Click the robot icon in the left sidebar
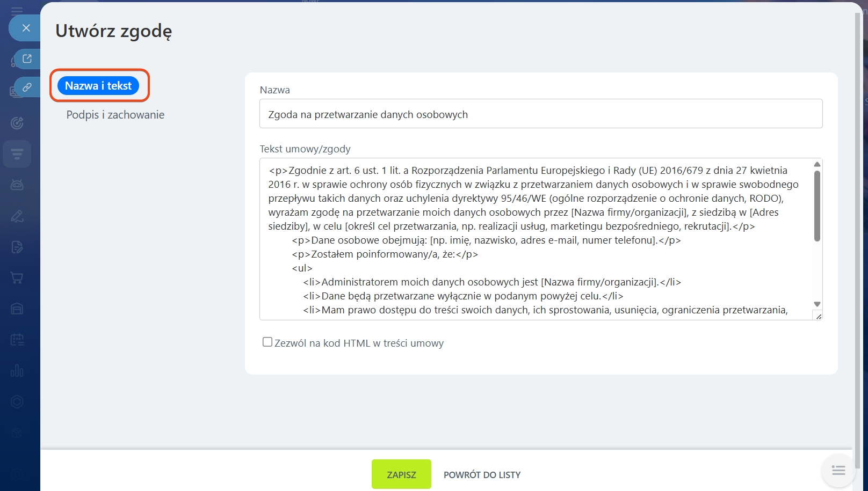This screenshot has height=491, width=868. click(17, 185)
